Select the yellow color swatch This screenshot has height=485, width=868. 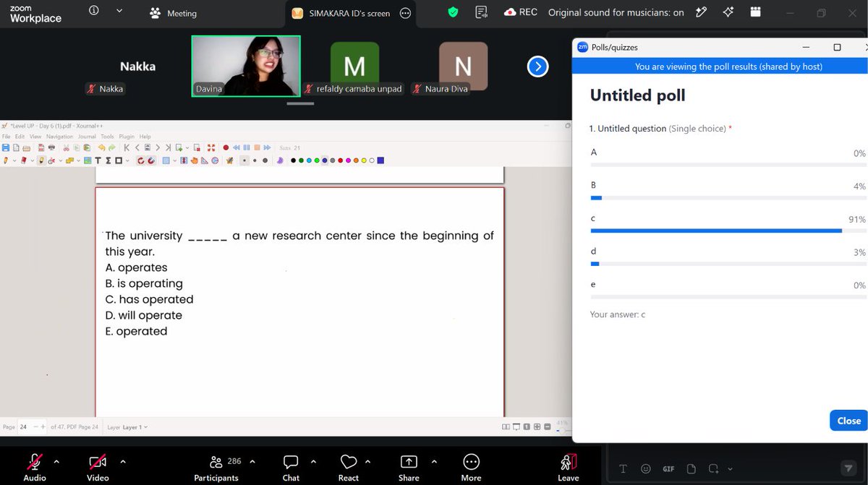pos(364,160)
